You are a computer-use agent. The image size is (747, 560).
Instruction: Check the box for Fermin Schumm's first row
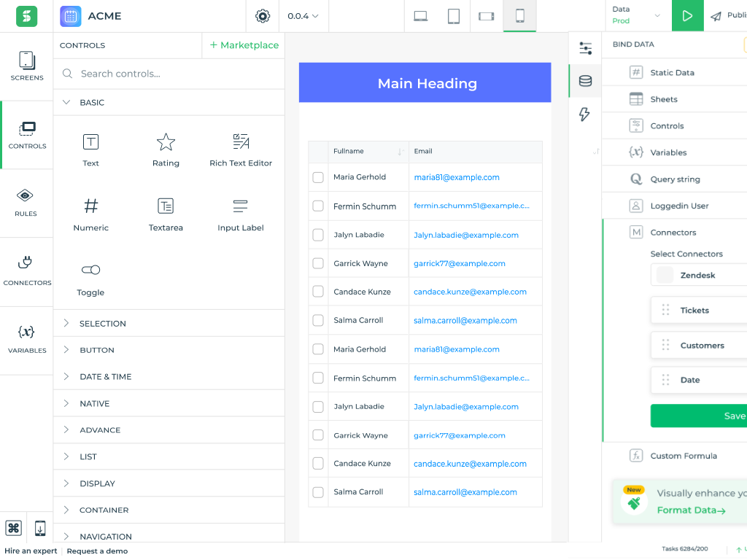318,206
